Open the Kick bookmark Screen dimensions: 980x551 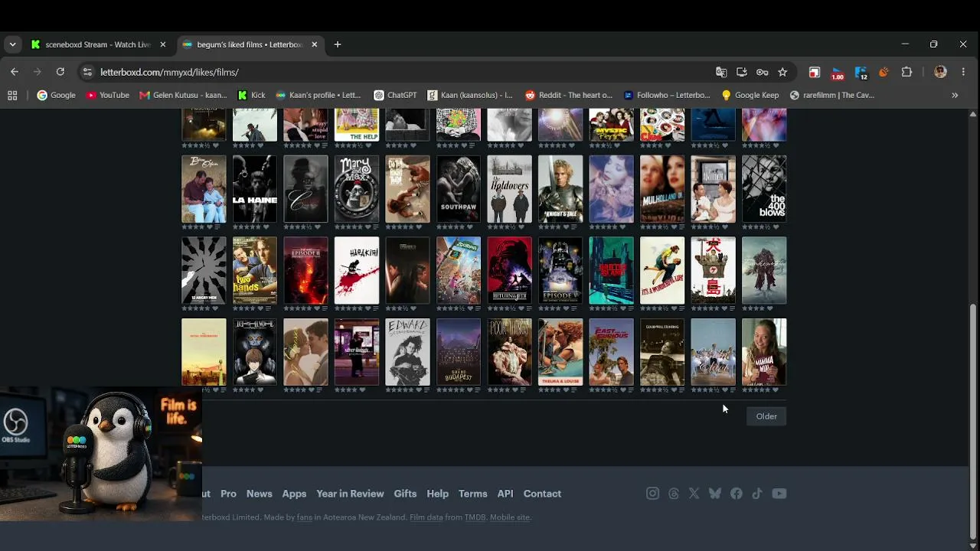(252, 96)
